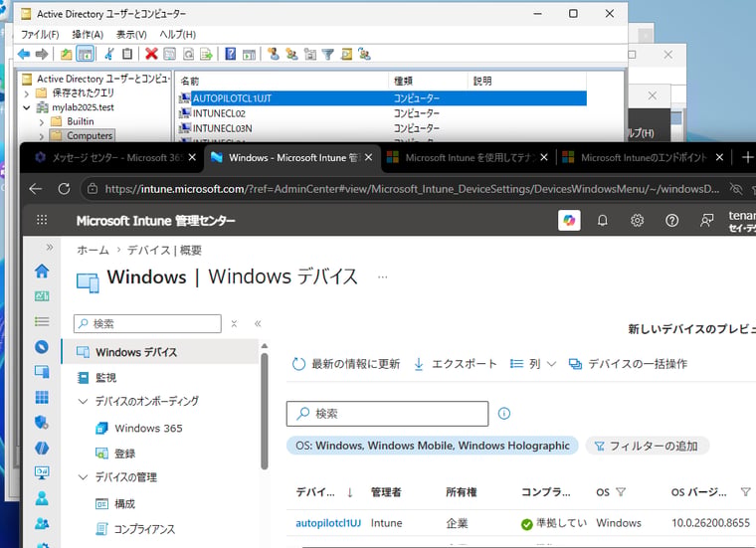Click the Forward arrow in Active Directory toolbar

(42, 54)
